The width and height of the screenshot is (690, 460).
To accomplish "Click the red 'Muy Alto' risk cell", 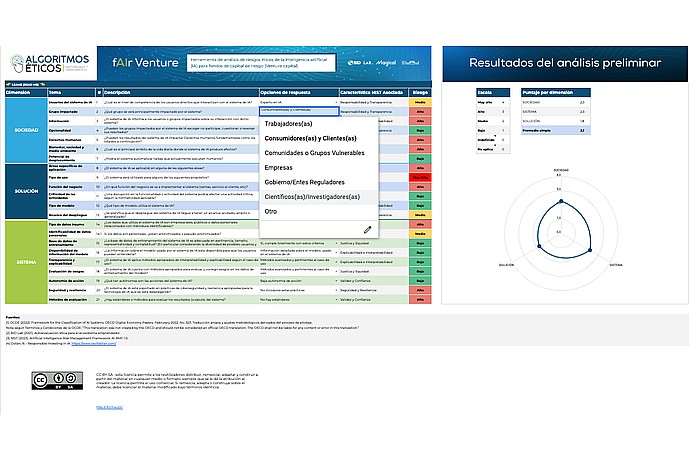I will tap(420, 177).
